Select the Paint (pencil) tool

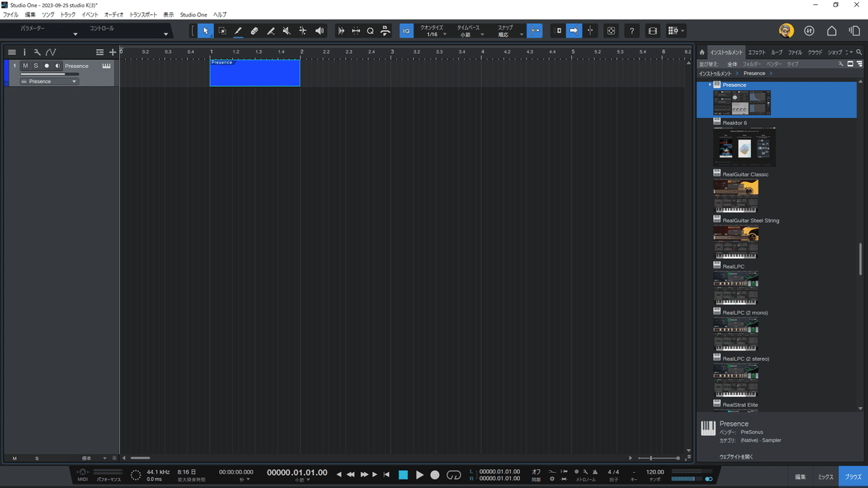click(x=238, y=31)
